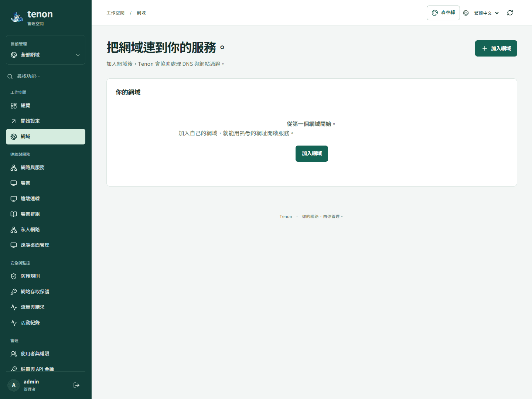532x399 pixels.
Task: Open 總覽 in the sidebar menu
Action: point(45,106)
